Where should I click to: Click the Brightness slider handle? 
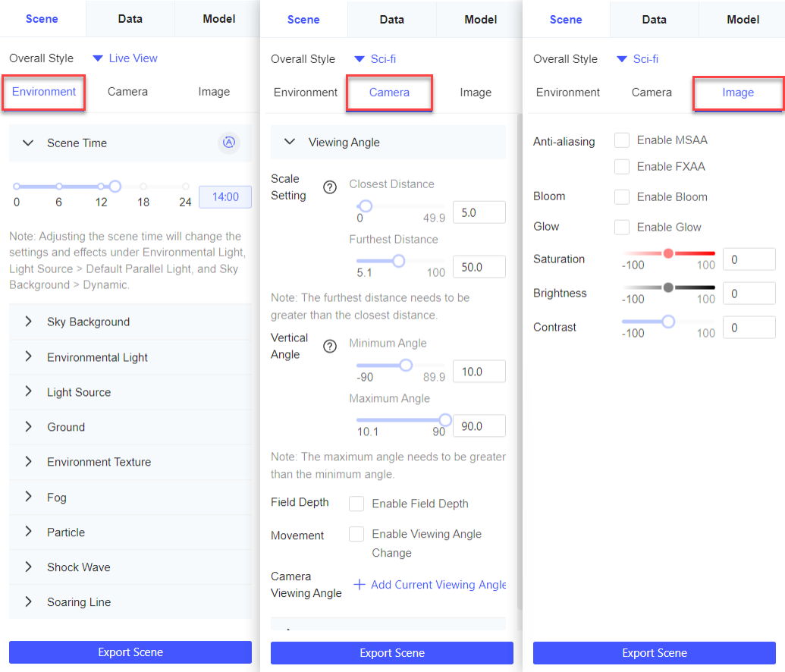click(x=668, y=287)
